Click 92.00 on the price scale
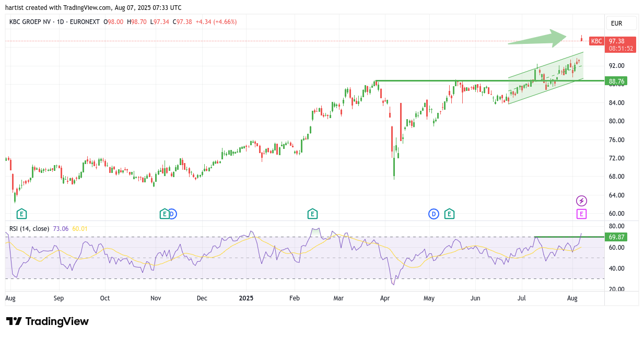 tap(616, 66)
